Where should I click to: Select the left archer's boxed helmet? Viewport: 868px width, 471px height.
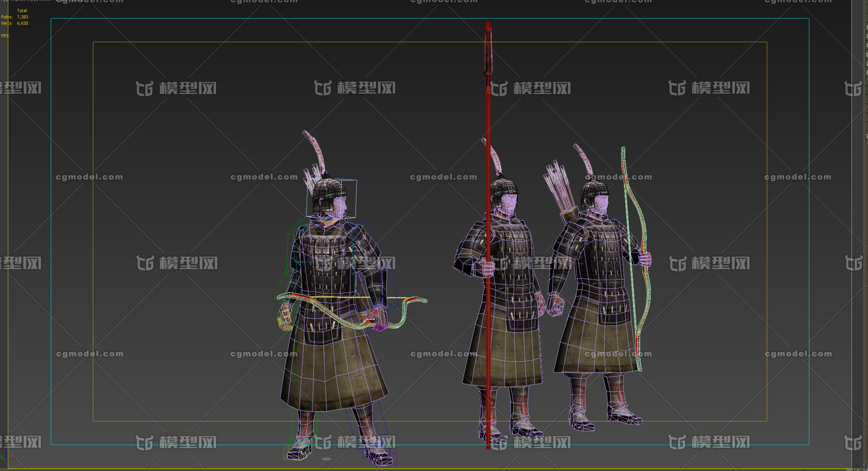point(330,196)
